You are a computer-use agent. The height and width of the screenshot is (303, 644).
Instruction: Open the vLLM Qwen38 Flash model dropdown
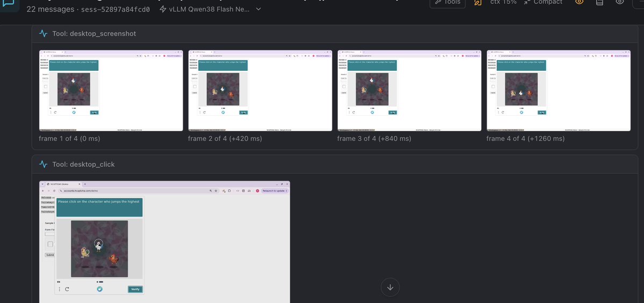pyautogui.click(x=211, y=9)
